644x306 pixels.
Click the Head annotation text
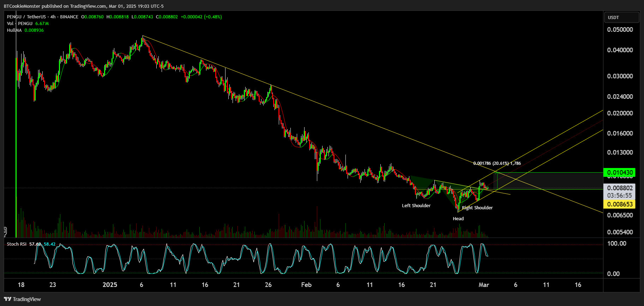click(458, 218)
